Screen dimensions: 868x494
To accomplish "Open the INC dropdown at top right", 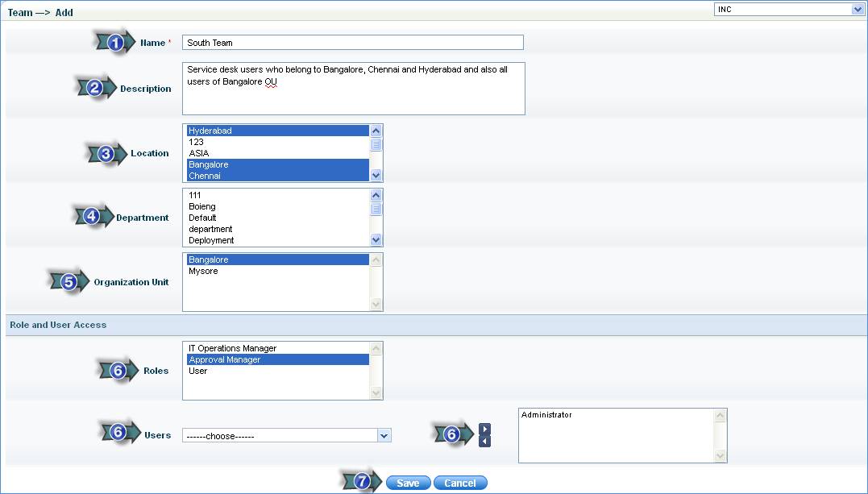I will pos(788,10).
